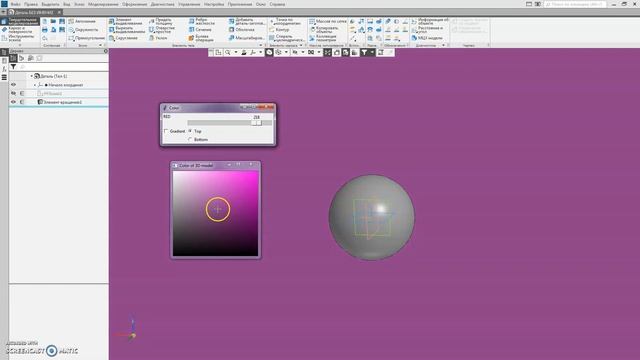Click the command search field
The height and width of the screenshot is (360, 640).
click(x=575, y=4)
